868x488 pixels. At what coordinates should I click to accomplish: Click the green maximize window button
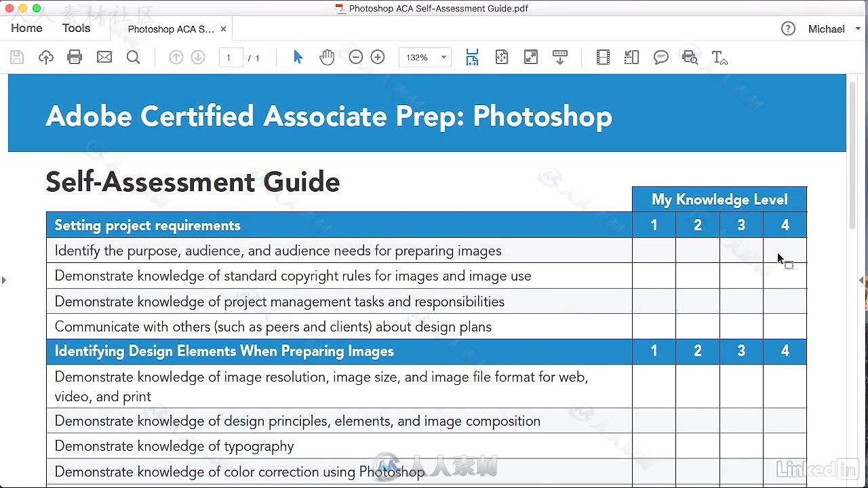pos(37,8)
